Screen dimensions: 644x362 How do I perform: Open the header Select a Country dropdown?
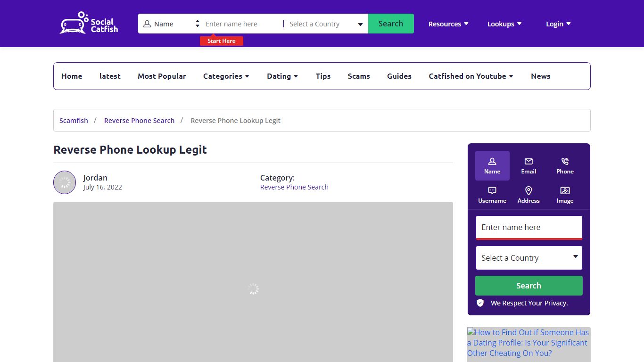[325, 24]
